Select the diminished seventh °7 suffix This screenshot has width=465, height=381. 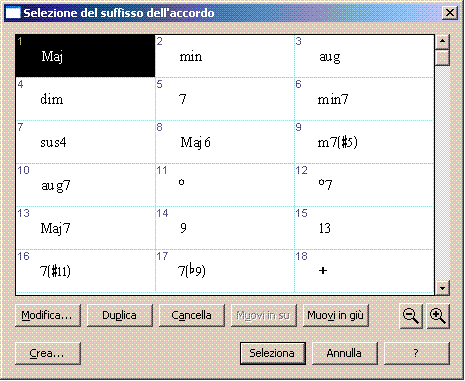[x=364, y=185]
